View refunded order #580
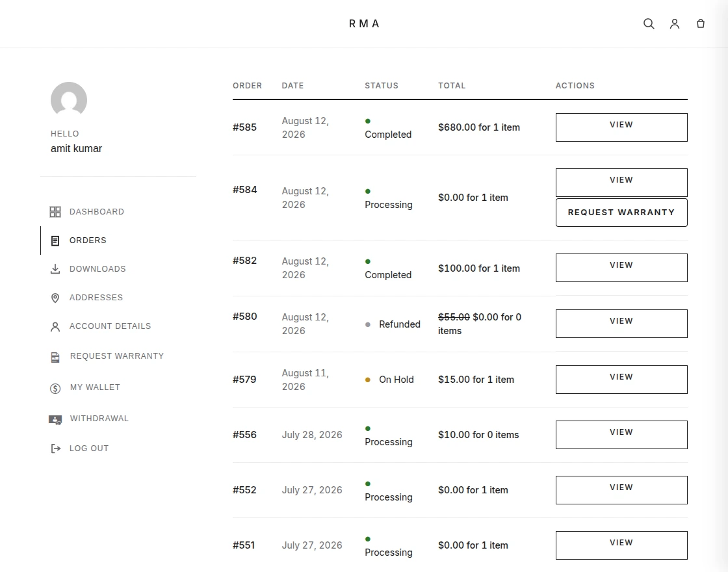This screenshot has width=728, height=572. [x=621, y=324]
